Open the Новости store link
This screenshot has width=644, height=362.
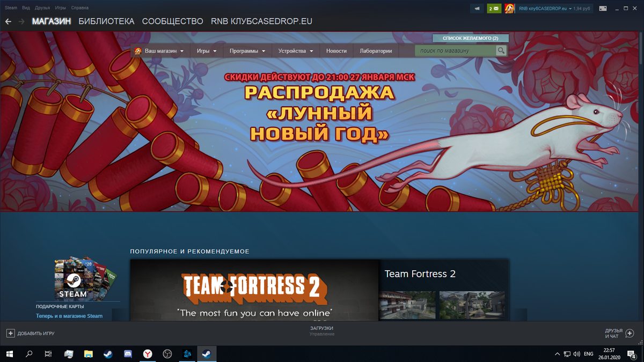click(x=336, y=51)
